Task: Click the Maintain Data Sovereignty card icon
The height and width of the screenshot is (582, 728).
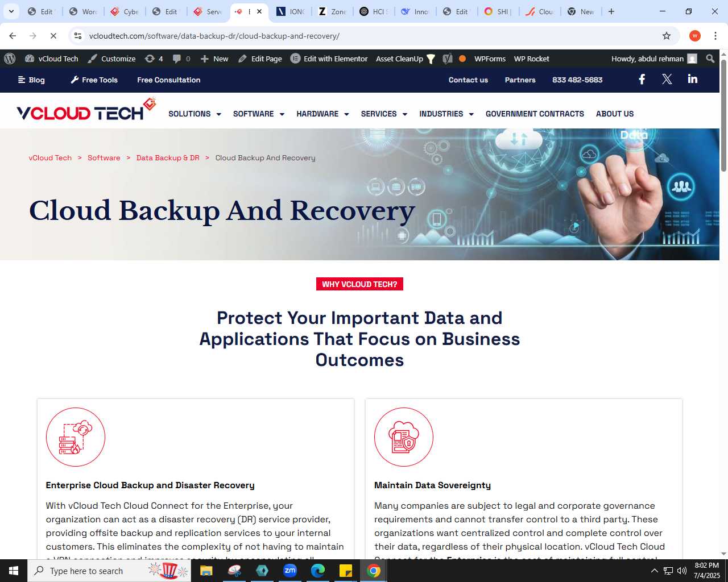Action: 404,437
